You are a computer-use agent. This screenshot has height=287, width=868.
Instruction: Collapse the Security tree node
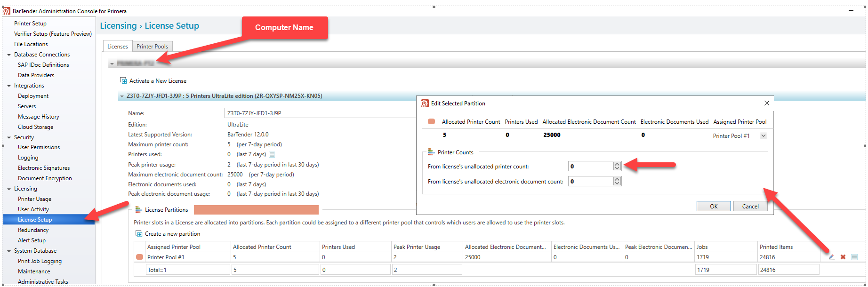9,137
